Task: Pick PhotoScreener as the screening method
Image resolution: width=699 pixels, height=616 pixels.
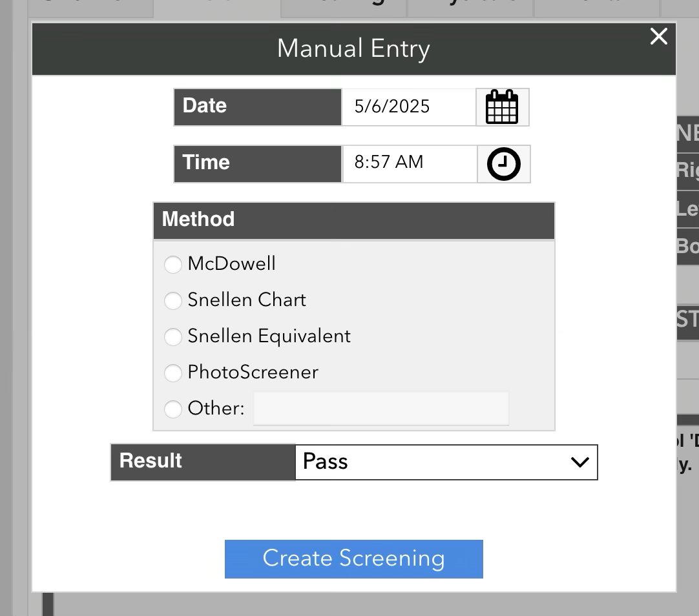Action: [x=172, y=373]
